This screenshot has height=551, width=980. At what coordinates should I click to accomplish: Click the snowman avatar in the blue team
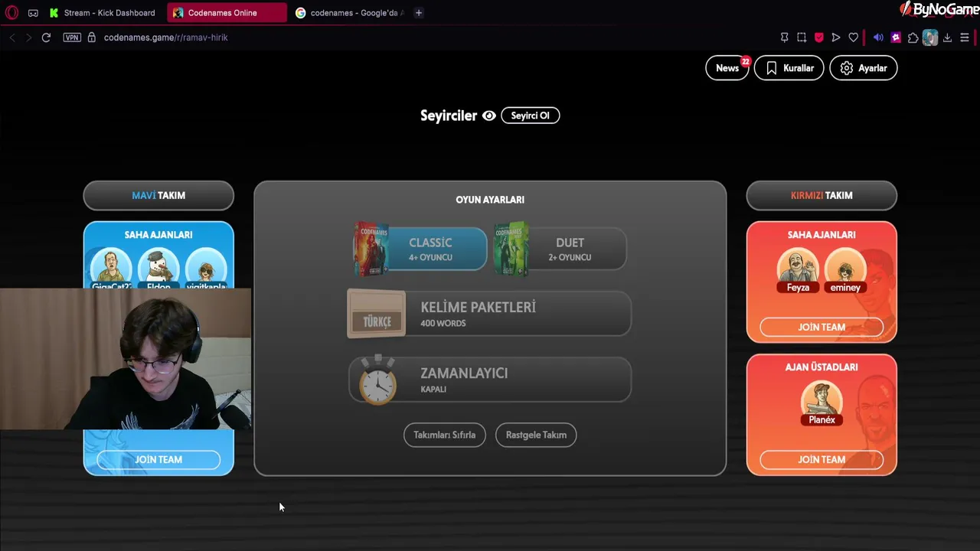tap(158, 268)
